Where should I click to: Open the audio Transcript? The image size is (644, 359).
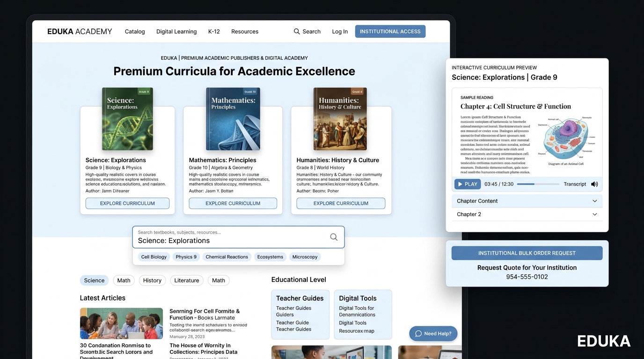click(x=575, y=184)
